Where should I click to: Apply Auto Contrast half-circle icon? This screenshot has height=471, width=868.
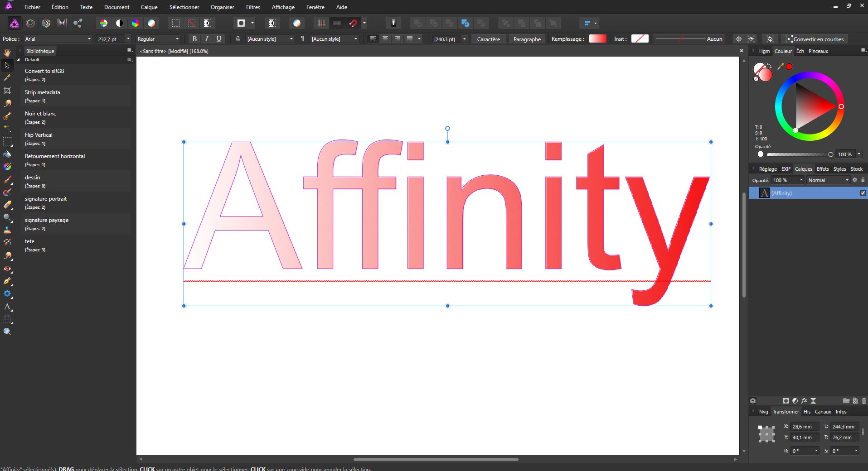point(120,23)
